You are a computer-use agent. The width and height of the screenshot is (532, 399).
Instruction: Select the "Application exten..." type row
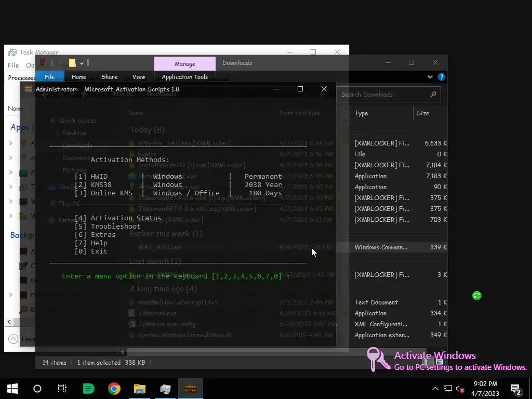pos(382,335)
